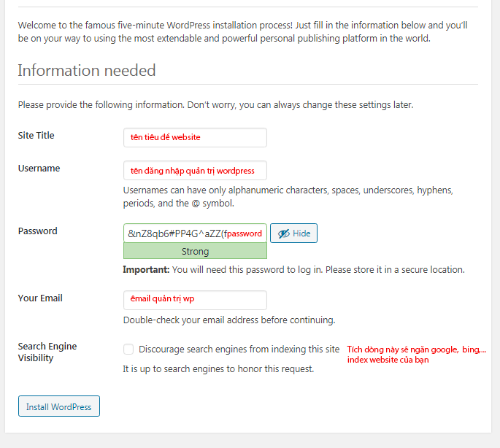Click the Your Email input field

coord(195,300)
